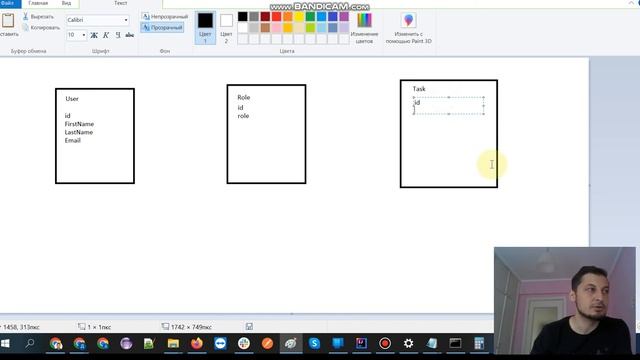
Task: Click Edit with Paint 3D button
Action: 409,28
